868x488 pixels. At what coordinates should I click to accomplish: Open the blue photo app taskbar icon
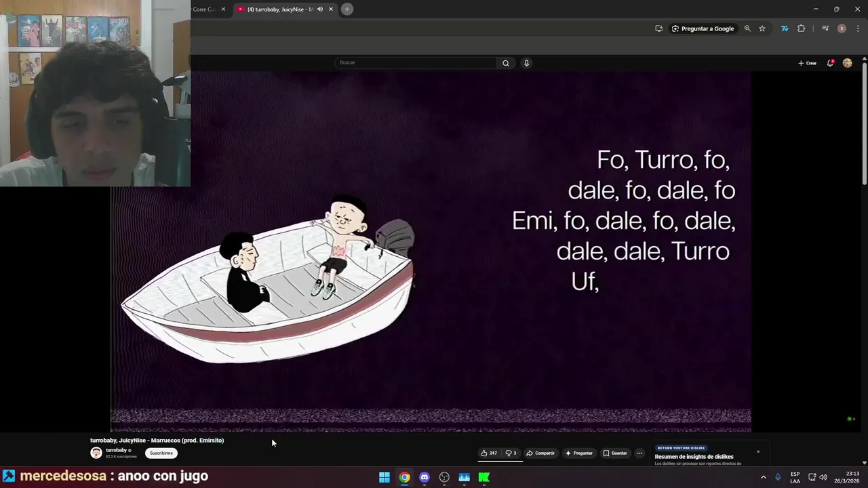pyautogui.click(x=465, y=477)
